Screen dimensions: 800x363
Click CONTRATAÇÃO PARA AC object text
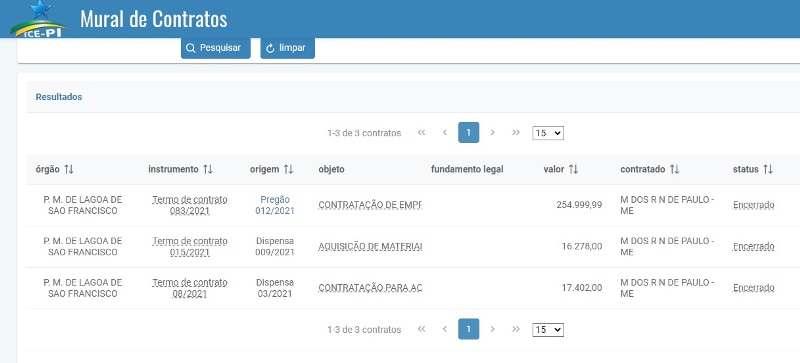tap(370, 288)
